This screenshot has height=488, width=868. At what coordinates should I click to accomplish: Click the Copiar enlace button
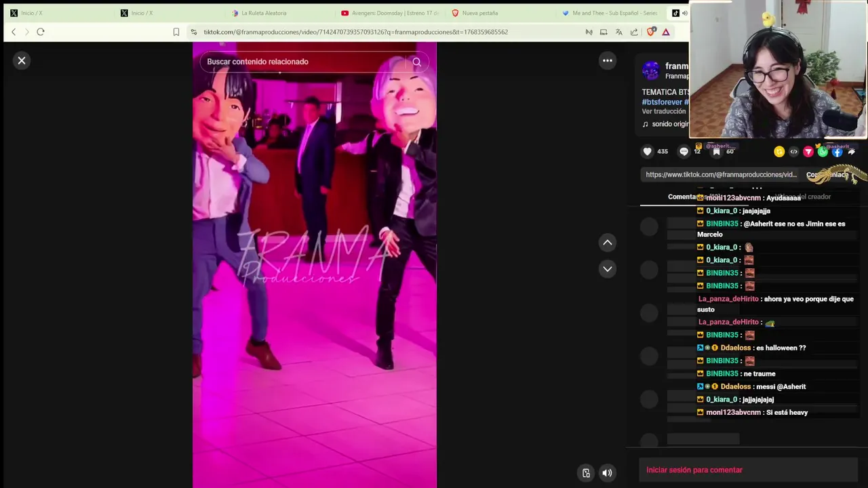pos(829,175)
